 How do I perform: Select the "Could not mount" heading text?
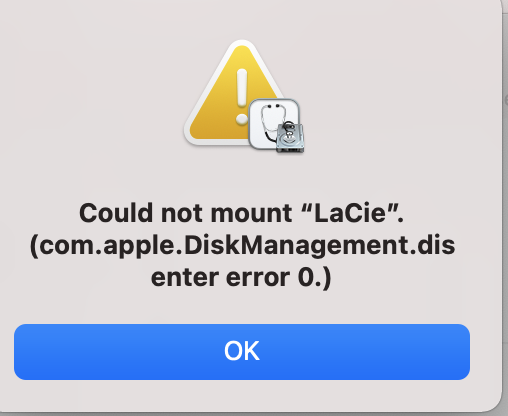[x=185, y=213]
